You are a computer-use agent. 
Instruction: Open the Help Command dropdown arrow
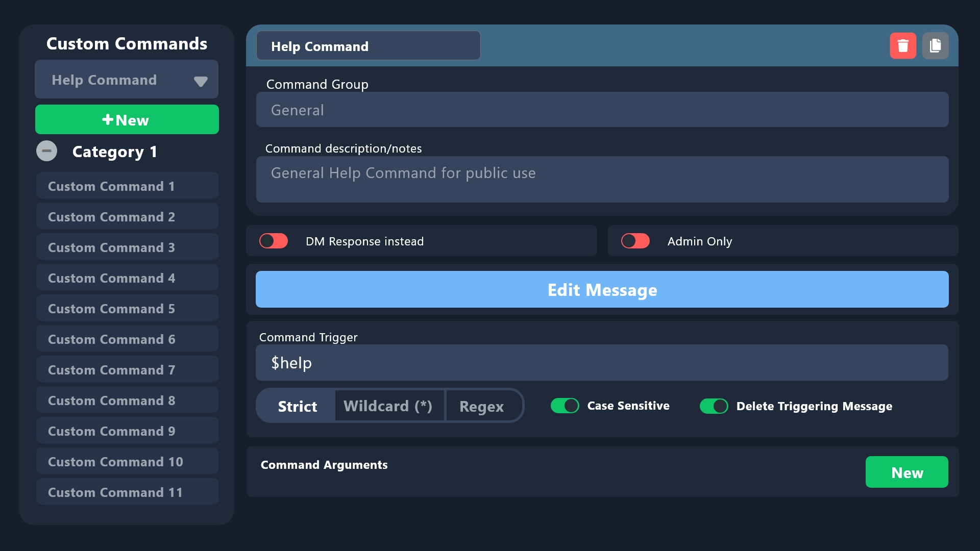200,81
